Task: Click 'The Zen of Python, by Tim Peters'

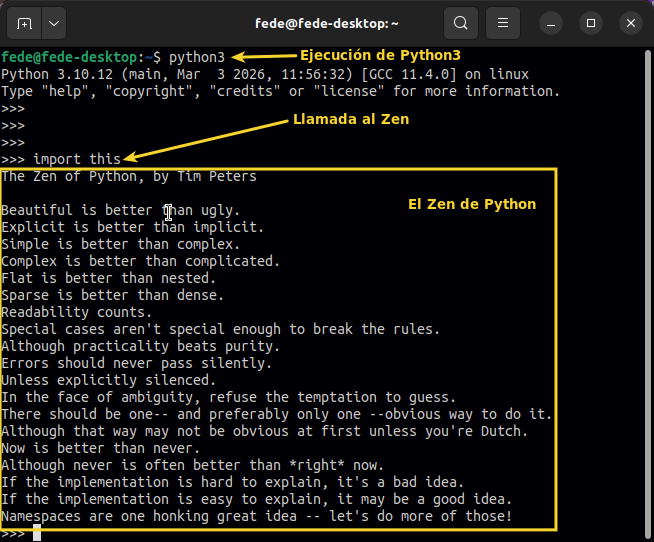Action: [x=129, y=176]
